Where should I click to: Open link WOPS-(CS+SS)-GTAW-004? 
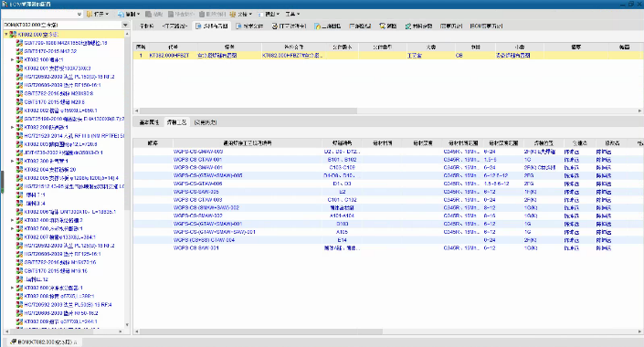coord(204,240)
